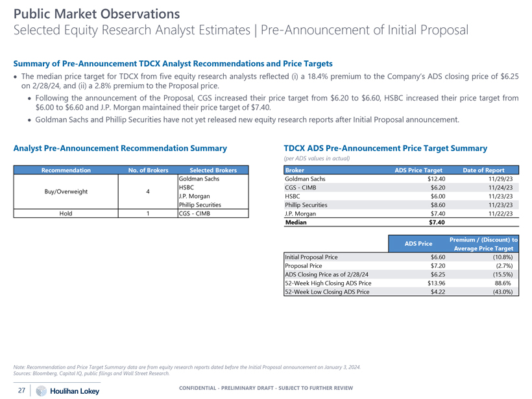Click the 'Date of Report' column header
532x399 pixels.
tap(483, 171)
